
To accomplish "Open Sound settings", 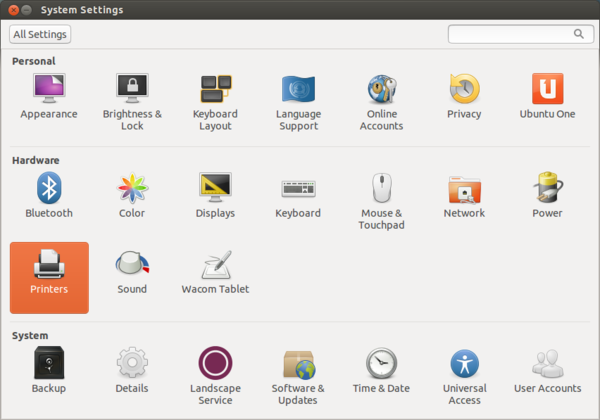I will (132, 272).
